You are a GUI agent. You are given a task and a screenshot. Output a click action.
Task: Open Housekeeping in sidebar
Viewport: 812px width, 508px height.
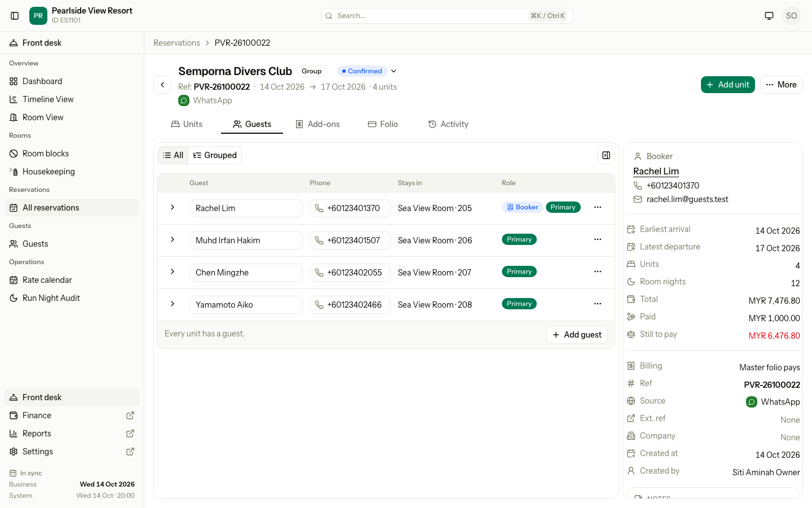(x=72, y=172)
